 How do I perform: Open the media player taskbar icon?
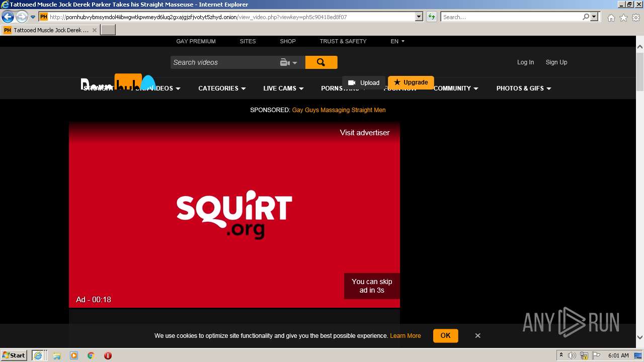pyautogui.click(x=74, y=355)
